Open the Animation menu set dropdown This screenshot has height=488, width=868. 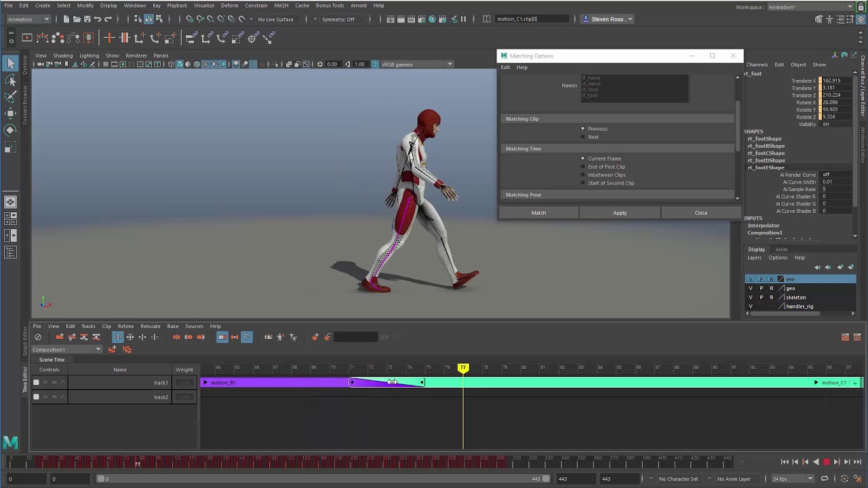click(28, 19)
